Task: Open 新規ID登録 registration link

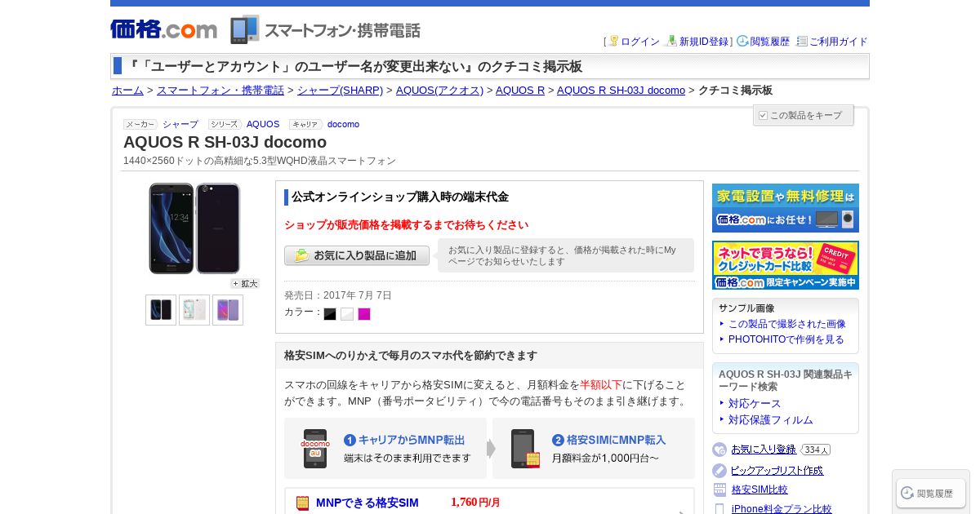Action: point(704,42)
